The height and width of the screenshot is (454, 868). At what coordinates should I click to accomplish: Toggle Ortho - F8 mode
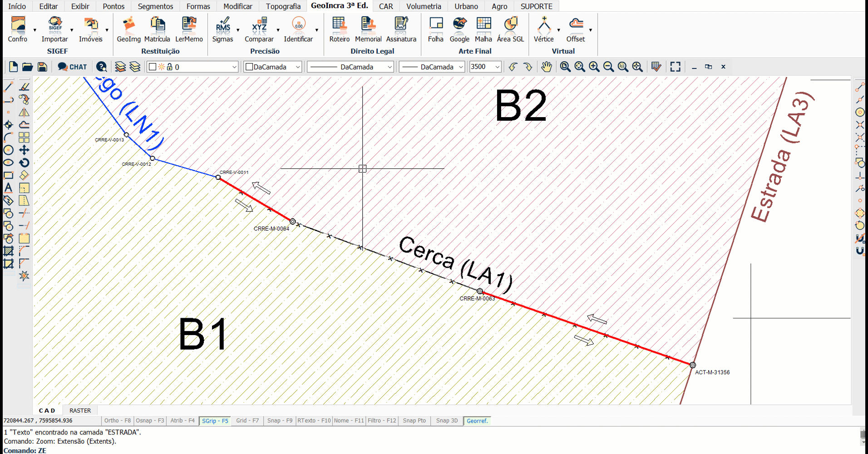click(117, 421)
